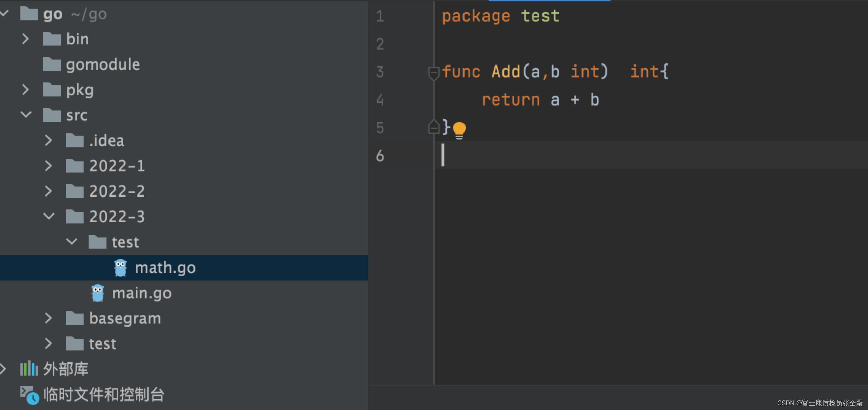Screen dimensions: 868x410
Task: Expand the basegram folder
Action: click(x=48, y=318)
